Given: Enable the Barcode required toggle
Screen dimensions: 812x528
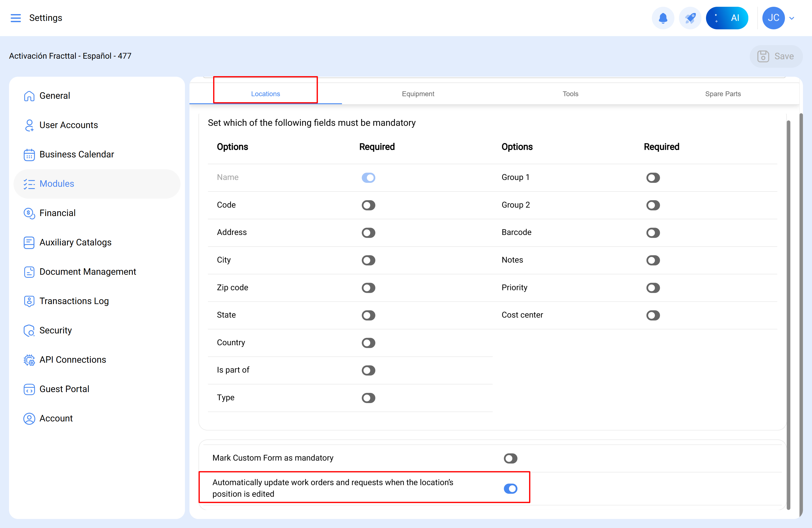Looking at the screenshot, I should tap(653, 233).
